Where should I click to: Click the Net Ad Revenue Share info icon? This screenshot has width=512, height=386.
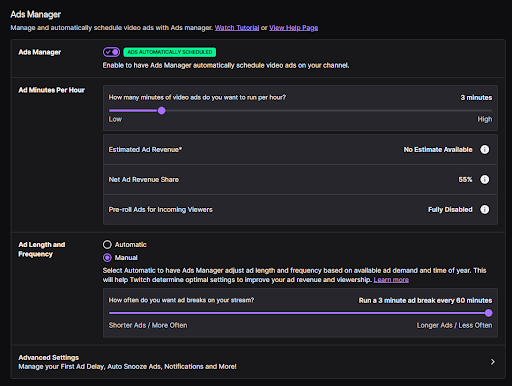coord(484,179)
